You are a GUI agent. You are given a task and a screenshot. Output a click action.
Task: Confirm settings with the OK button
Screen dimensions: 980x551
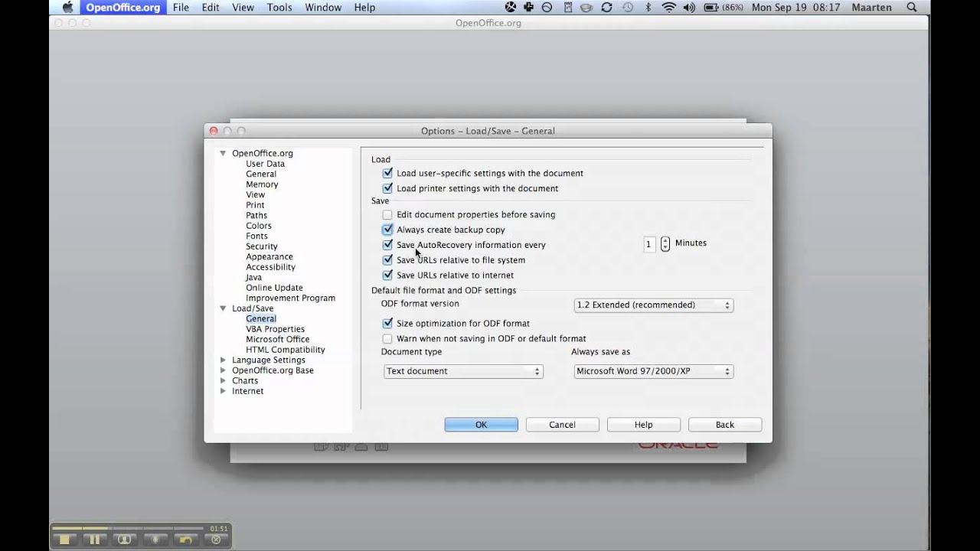tap(481, 425)
